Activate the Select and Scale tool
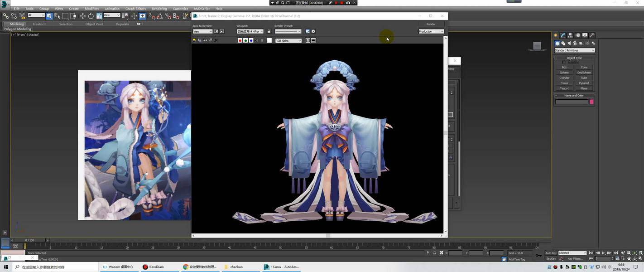This screenshot has height=272, width=644. [x=99, y=16]
